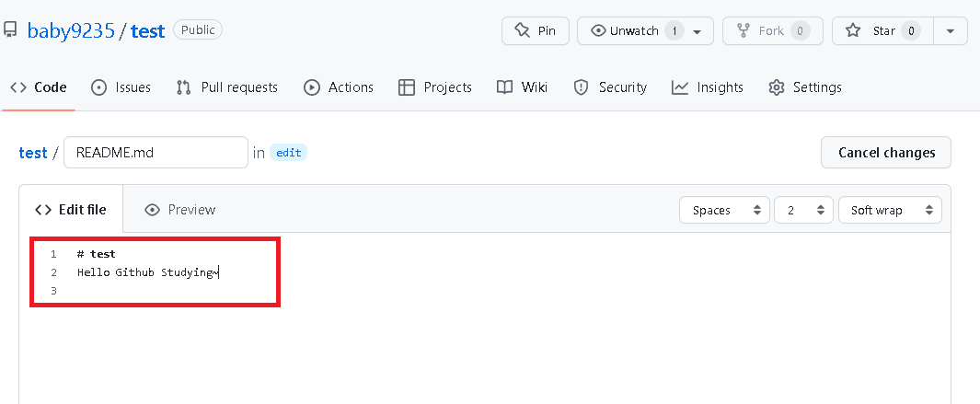Click the 'Hello Github Studying~' line
The height and width of the screenshot is (404, 980).
point(147,272)
